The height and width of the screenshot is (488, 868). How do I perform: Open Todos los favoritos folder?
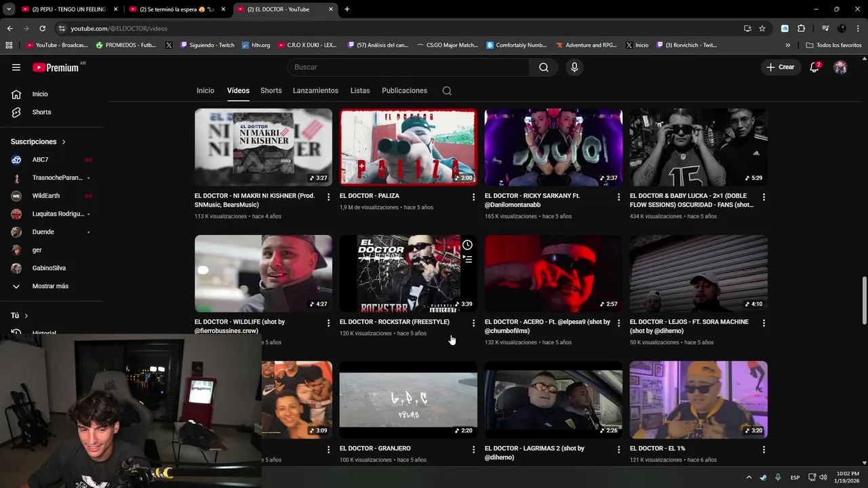tap(833, 45)
